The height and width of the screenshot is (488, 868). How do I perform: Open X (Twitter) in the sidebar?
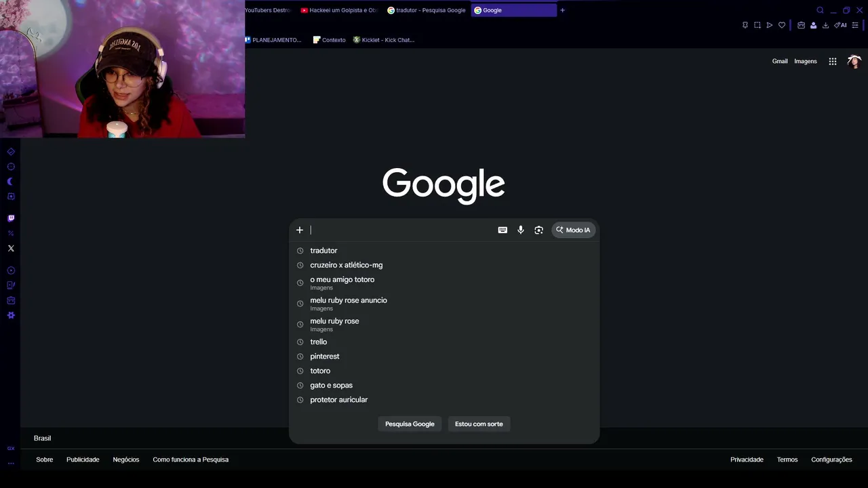pyautogui.click(x=11, y=248)
